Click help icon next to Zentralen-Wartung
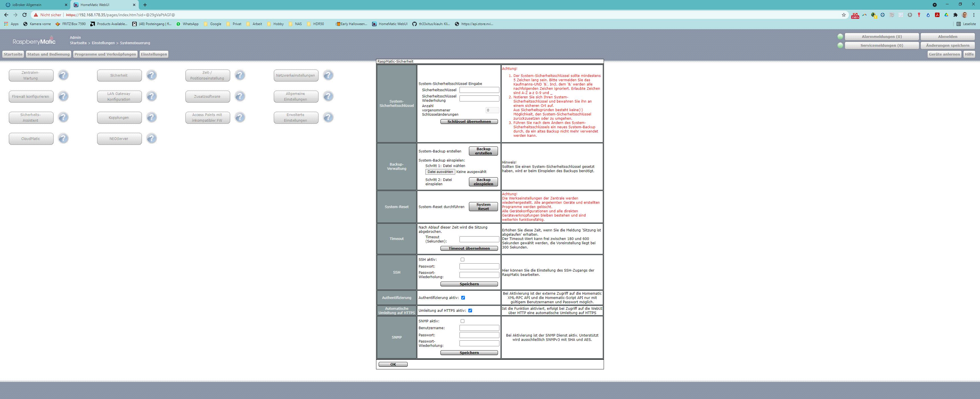Viewport: 980px width, 399px height. tap(64, 76)
